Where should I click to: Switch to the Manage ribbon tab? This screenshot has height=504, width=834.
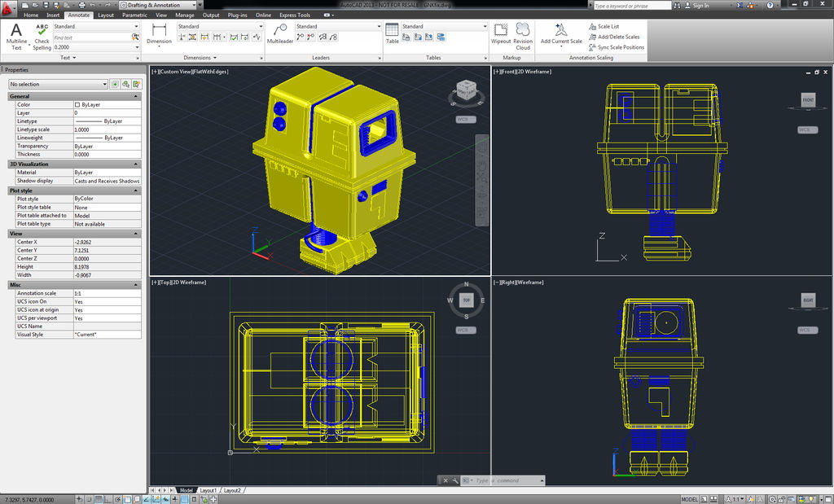pyautogui.click(x=185, y=15)
